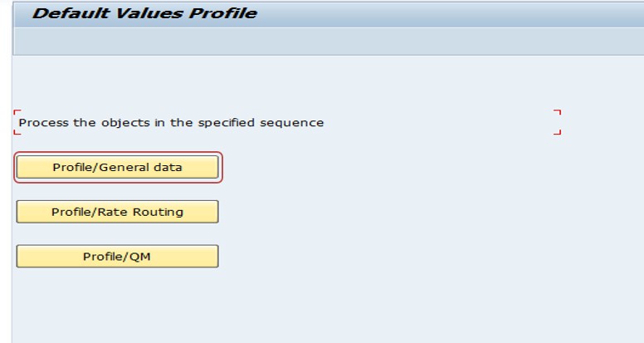Image resolution: width=644 pixels, height=343 pixels.
Task: Click the 'Routing' label text on second button
Action: pos(159,213)
